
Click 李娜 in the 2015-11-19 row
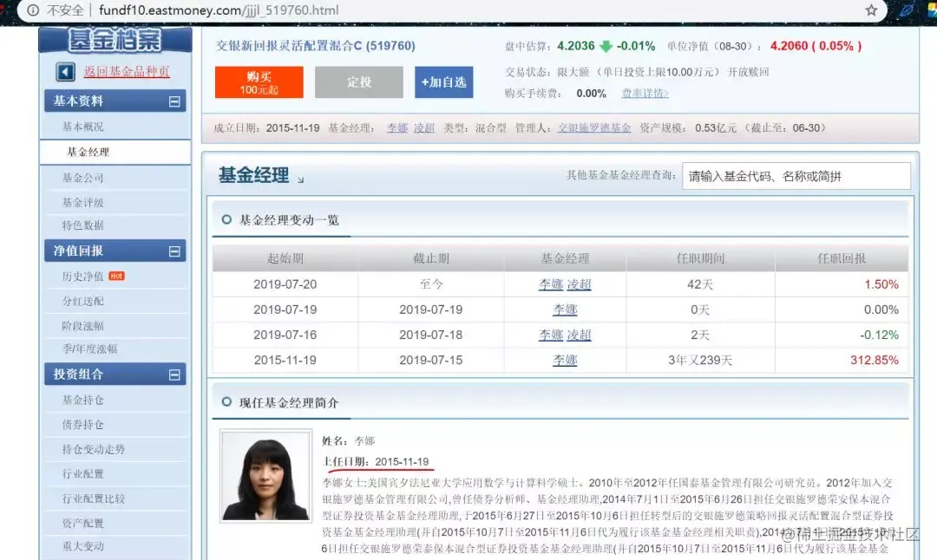coord(565,360)
